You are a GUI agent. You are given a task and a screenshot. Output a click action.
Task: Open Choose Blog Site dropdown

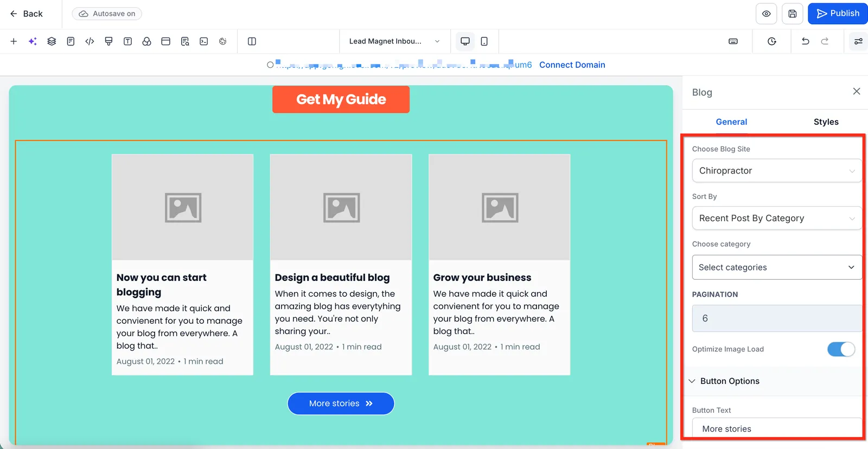777,170
